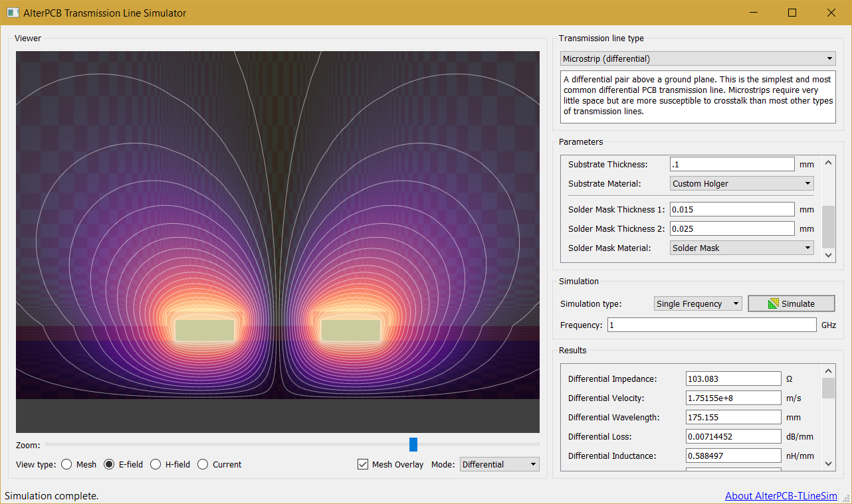Screen dimensions: 852x504
Task: Select the Current view type radio button
Action: pyautogui.click(x=203, y=465)
